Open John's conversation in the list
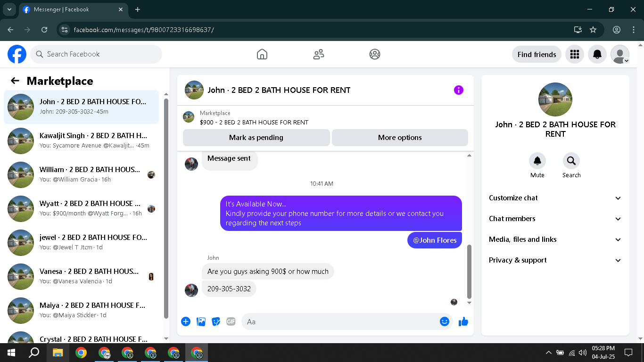This screenshot has height=362, width=644. pos(82,107)
